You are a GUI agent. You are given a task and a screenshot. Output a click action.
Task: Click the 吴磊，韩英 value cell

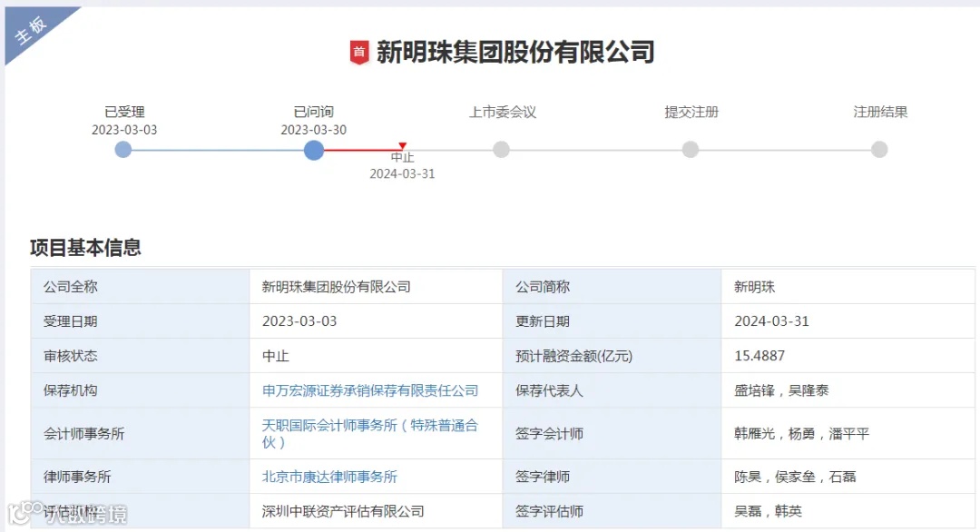coord(848,511)
